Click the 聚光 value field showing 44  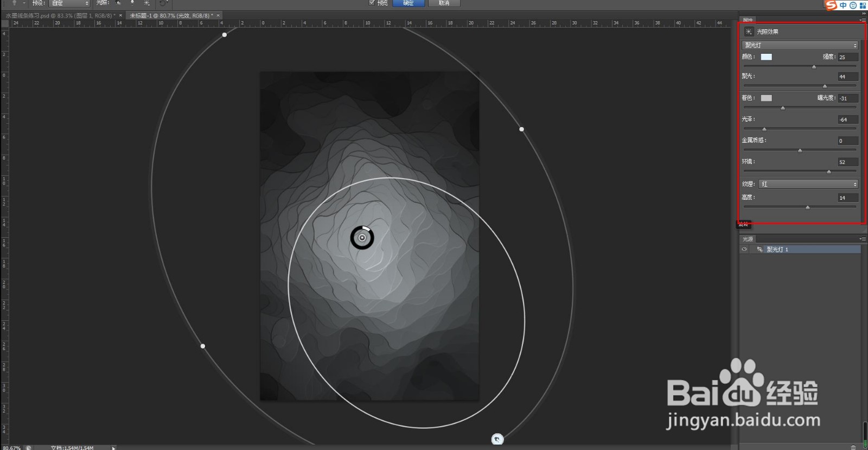pos(848,77)
